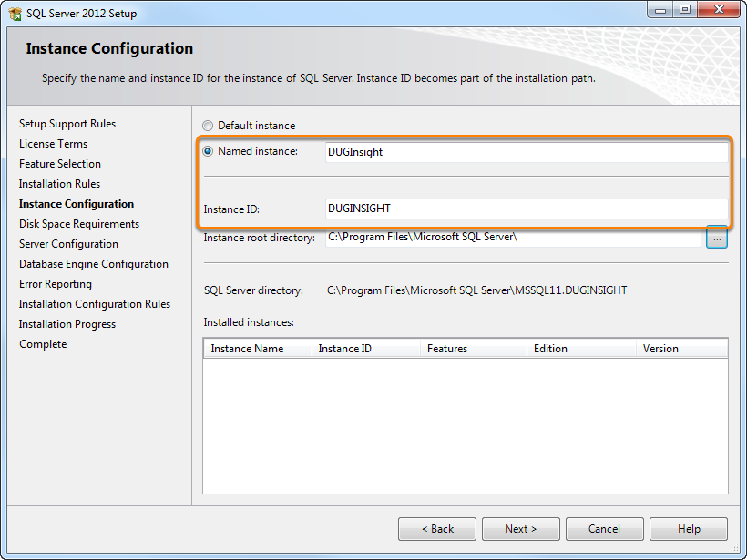Click the < Back button
Screen dimensions: 747x560
[x=437, y=529]
